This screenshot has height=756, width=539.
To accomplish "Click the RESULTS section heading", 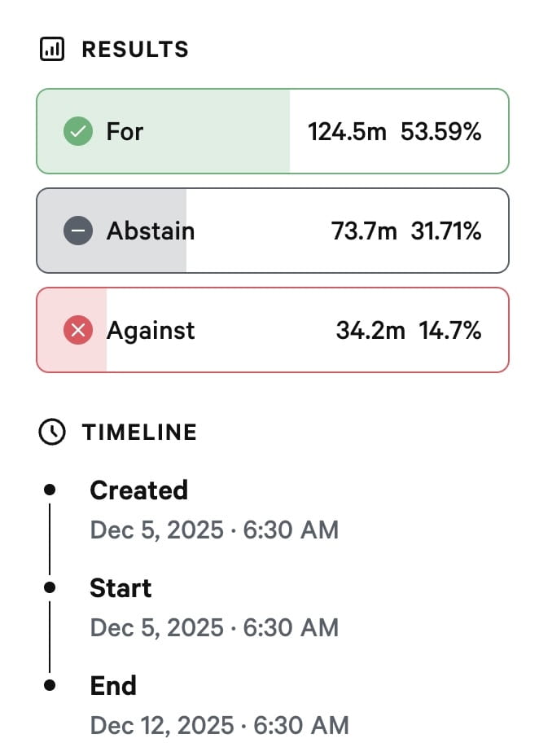I will 135,50.
